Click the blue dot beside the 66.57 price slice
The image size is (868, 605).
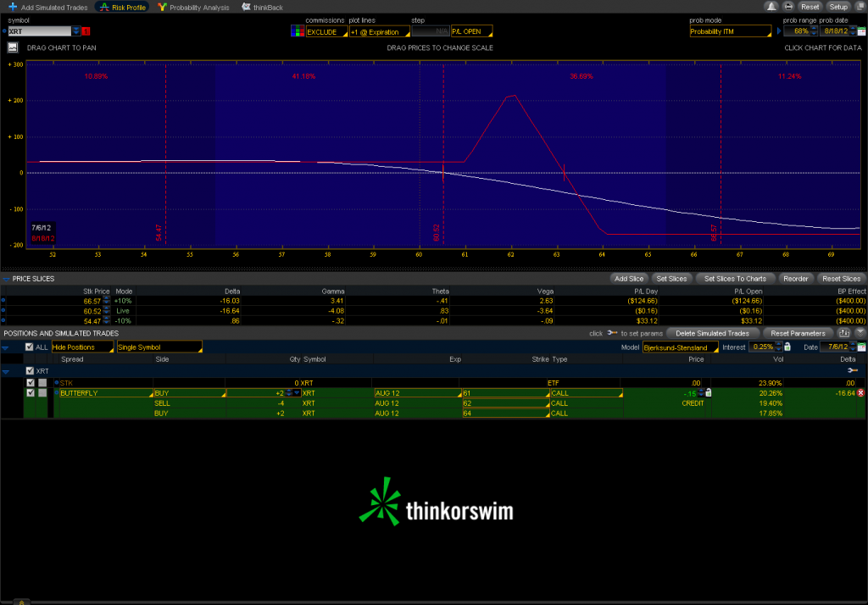pos(3,301)
